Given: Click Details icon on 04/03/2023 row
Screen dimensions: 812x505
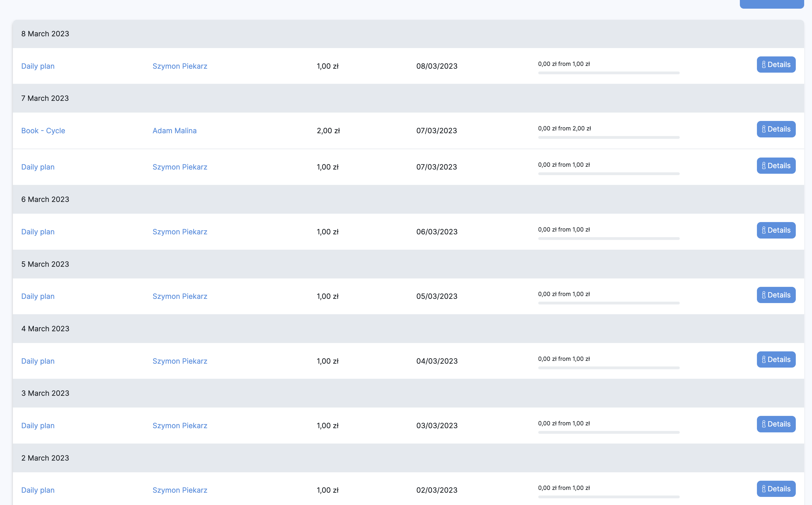Looking at the screenshot, I should [x=764, y=359].
